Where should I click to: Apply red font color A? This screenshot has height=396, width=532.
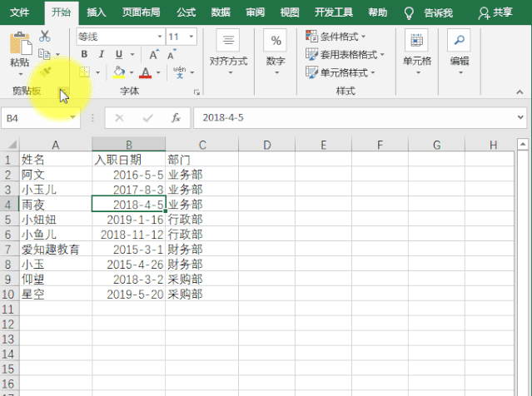pyautogui.click(x=145, y=72)
